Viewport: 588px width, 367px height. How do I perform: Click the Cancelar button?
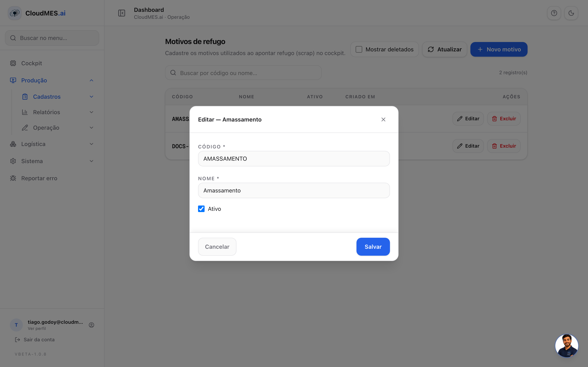tap(217, 247)
